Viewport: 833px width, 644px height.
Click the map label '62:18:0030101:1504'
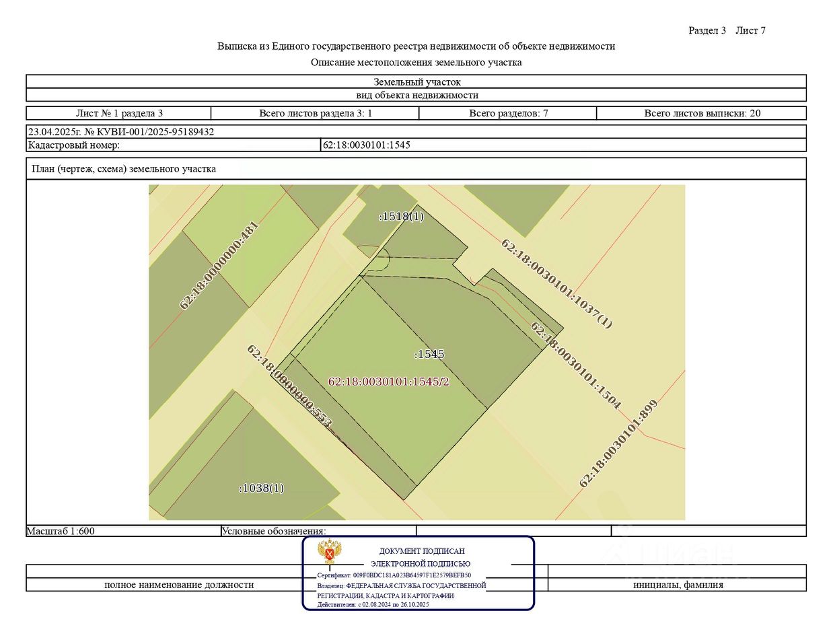pyautogui.click(x=575, y=365)
